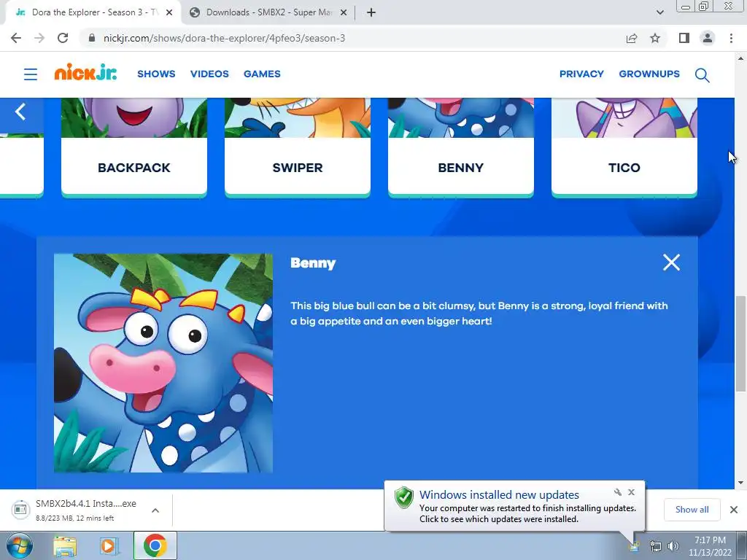The image size is (747, 560).
Task: Open the GROWNUPS link
Action: [649, 74]
